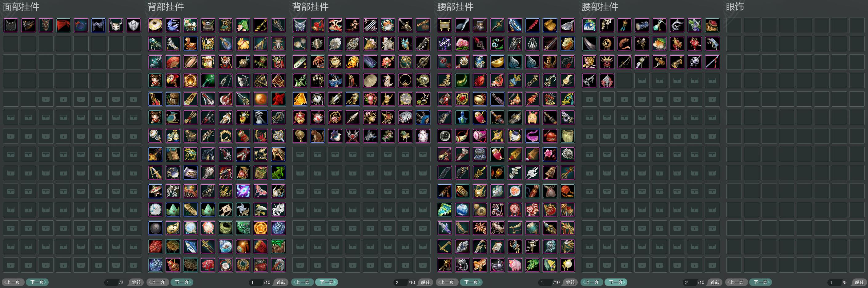The height and width of the screenshot is (288, 868).
Task: Click the monkey back accessory icon
Action: coord(317,136)
